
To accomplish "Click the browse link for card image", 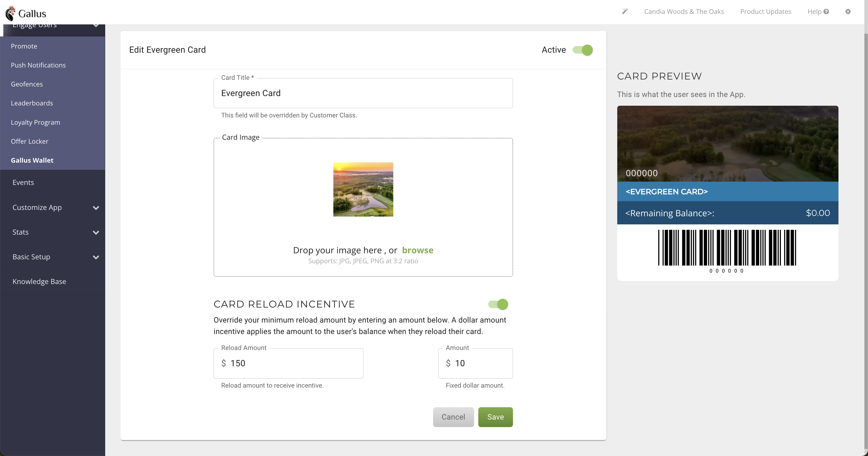I will click(417, 250).
